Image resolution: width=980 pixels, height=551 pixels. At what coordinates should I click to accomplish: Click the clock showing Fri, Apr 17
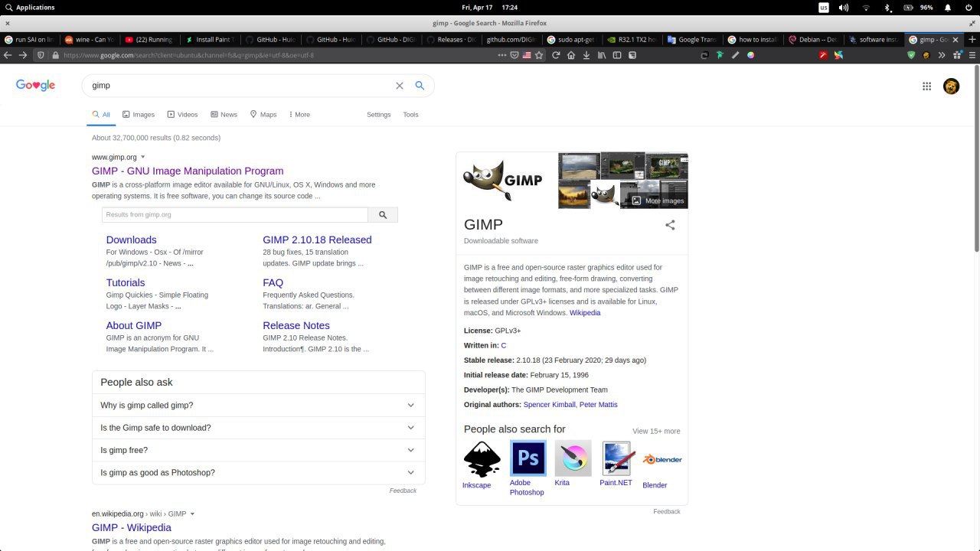(490, 7)
